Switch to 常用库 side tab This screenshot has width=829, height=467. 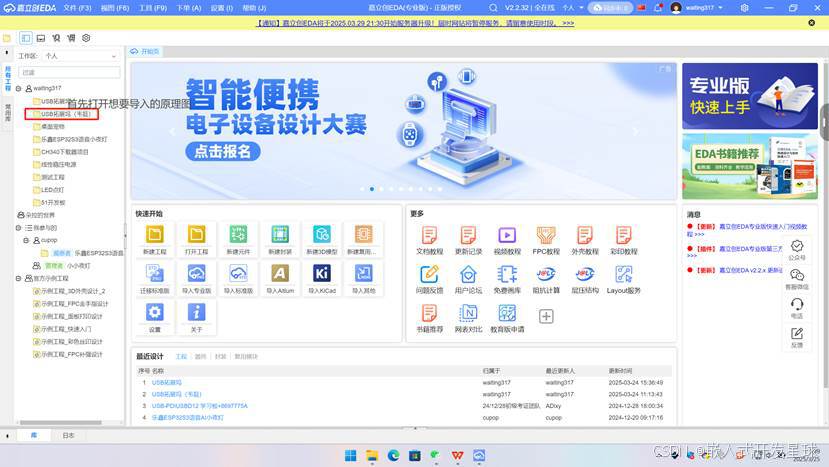(7, 113)
